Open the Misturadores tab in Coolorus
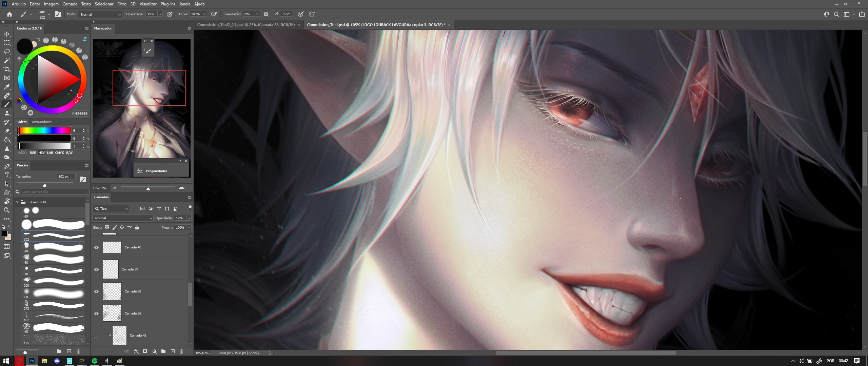 (42, 122)
